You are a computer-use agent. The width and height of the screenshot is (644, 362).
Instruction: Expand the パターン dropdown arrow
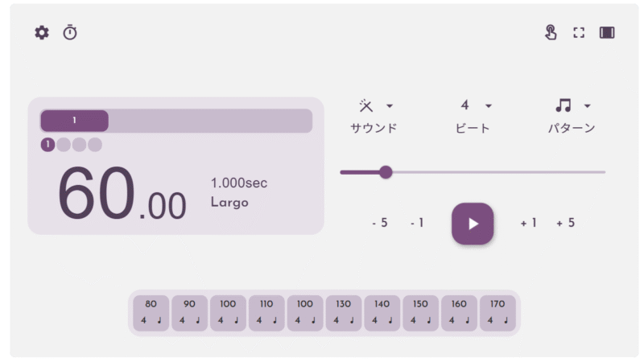pyautogui.click(x=588, y=106)
